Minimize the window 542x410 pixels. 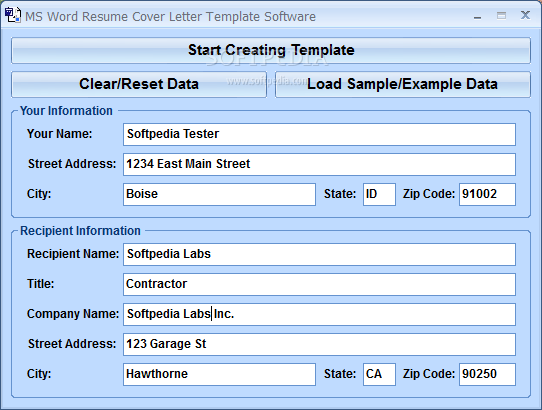coord(477,16)
